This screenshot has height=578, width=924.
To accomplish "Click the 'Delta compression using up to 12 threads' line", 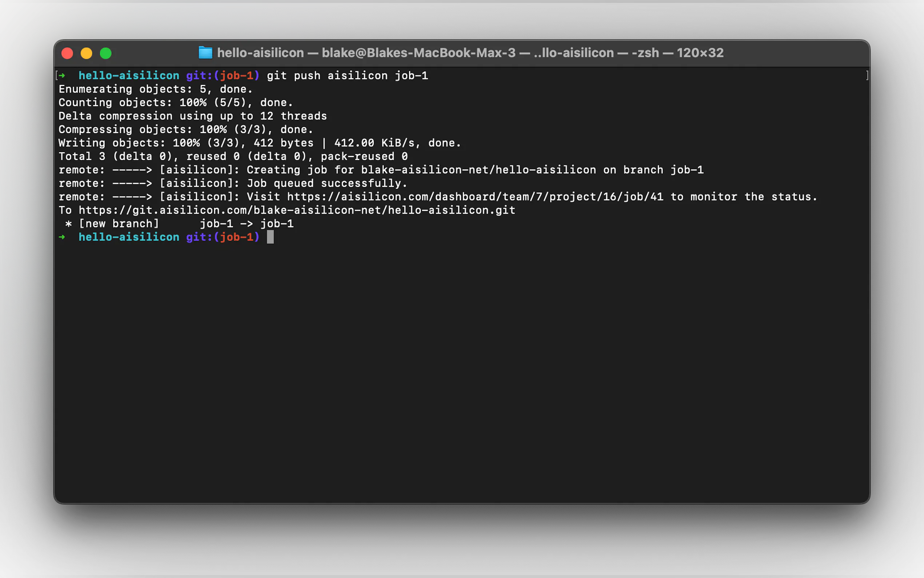I will [x=192, y=116].
